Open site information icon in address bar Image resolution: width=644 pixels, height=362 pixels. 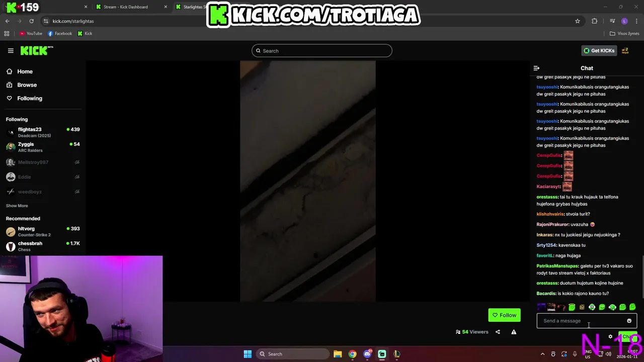coord(46,21)
